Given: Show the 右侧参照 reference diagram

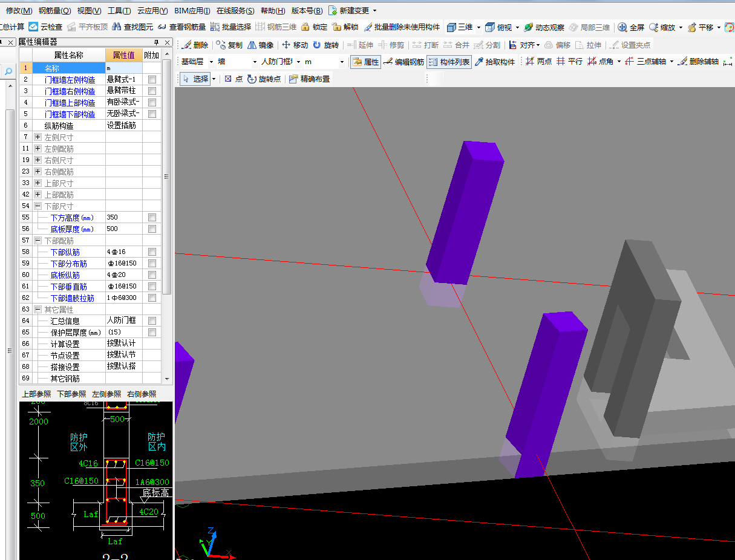Looking at the screenshot, I should click(142, 394).
